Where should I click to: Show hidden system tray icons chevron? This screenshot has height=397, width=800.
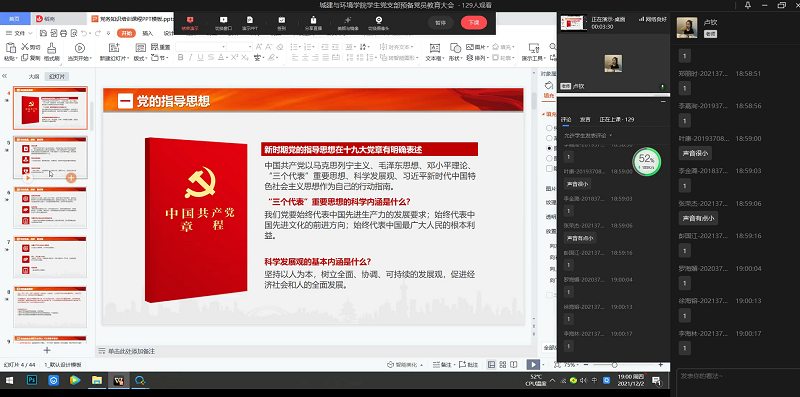(553, 380)
